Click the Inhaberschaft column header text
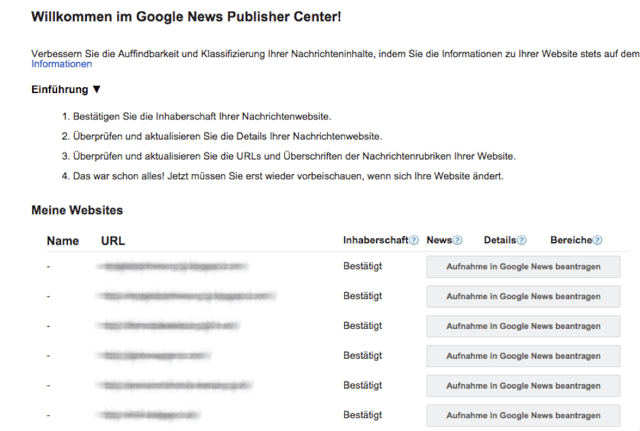 click(x=376, y=240)
